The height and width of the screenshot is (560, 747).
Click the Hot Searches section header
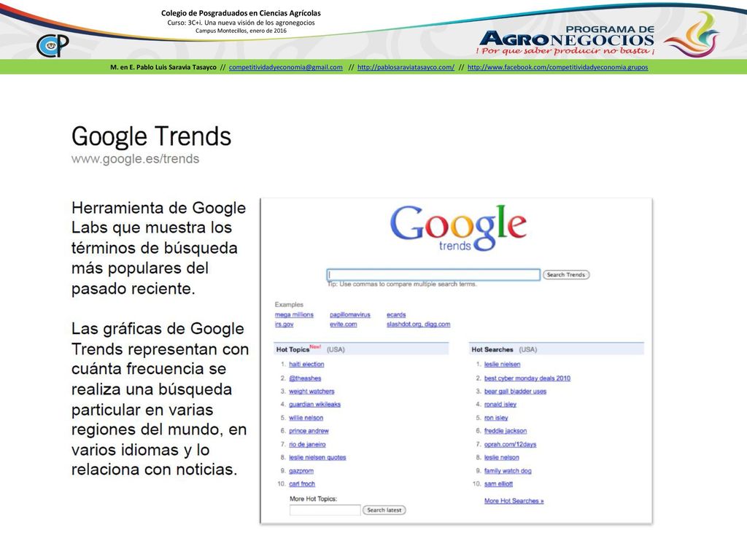[x=557, y=349]
